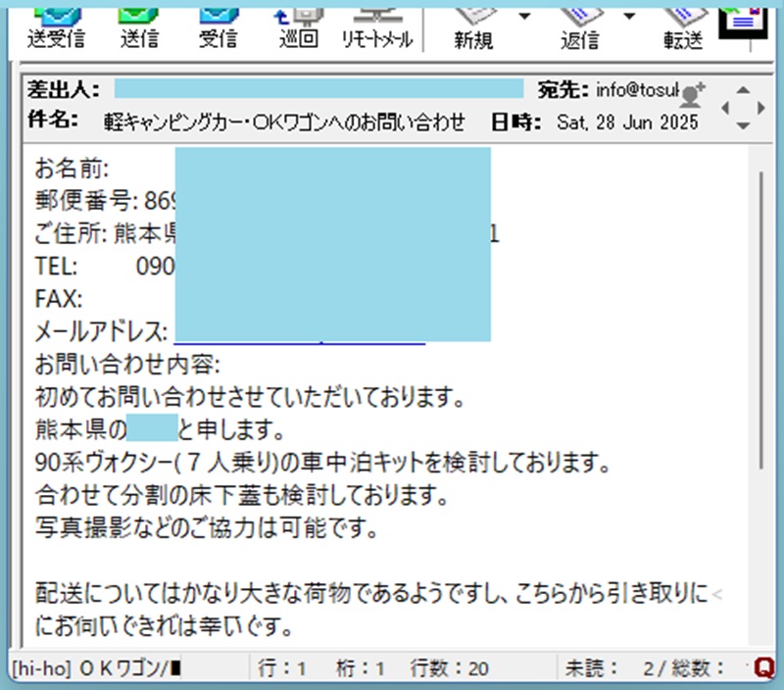Create a new message with 新規
The width and height of the screenshot is (784, 690).
[x=475, y=26]
